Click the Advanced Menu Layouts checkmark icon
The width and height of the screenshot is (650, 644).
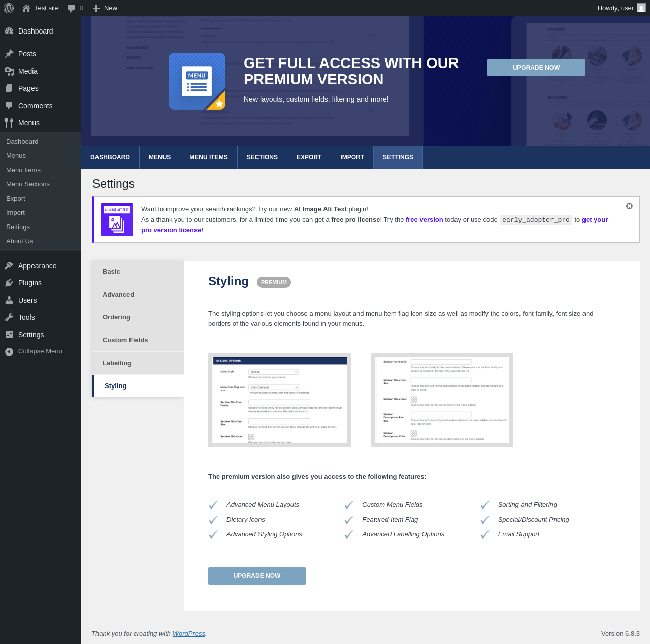[213, 505]
